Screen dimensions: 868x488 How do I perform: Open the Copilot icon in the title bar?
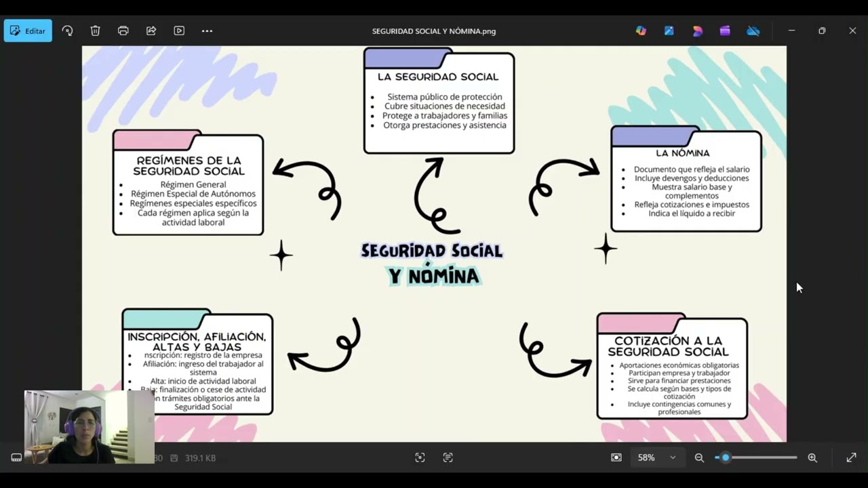point(641,30)
